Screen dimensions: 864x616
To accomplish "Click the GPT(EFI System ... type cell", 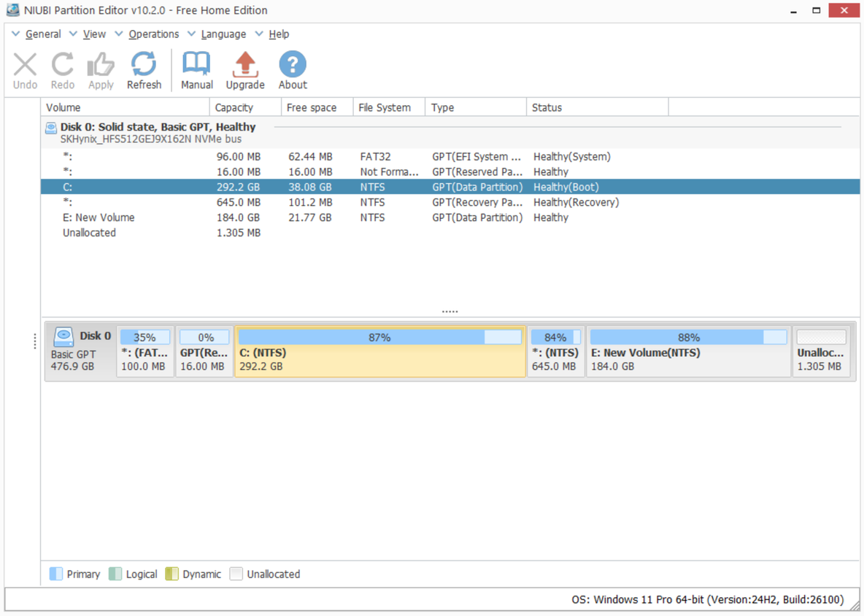I will 476,157.
